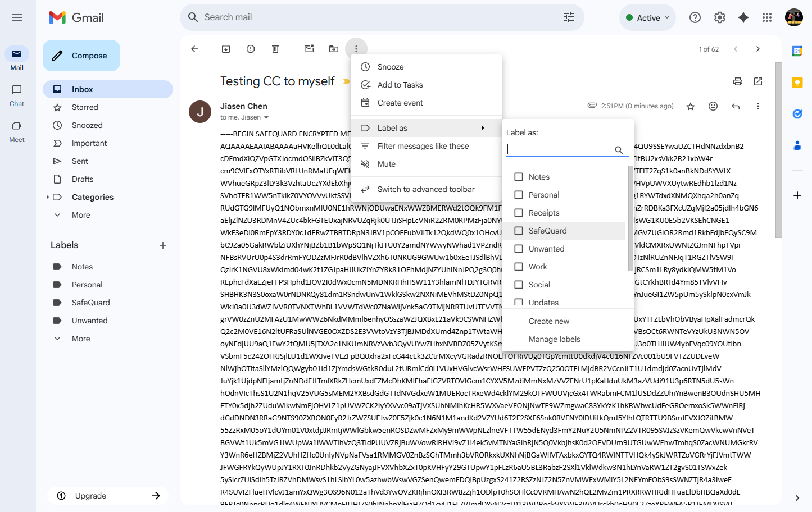This screenshot has width=812, height=512.
Task: Click the Back to Inbox arrow
Action: pos(194,49)
